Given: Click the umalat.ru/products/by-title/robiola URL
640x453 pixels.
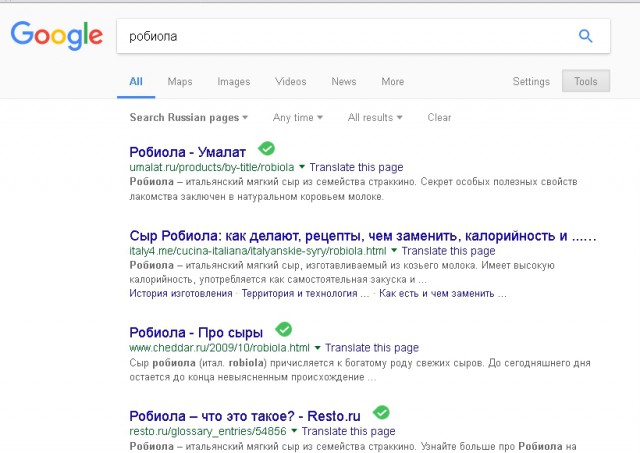Looking at the screenshot, I should click(212, 167).
